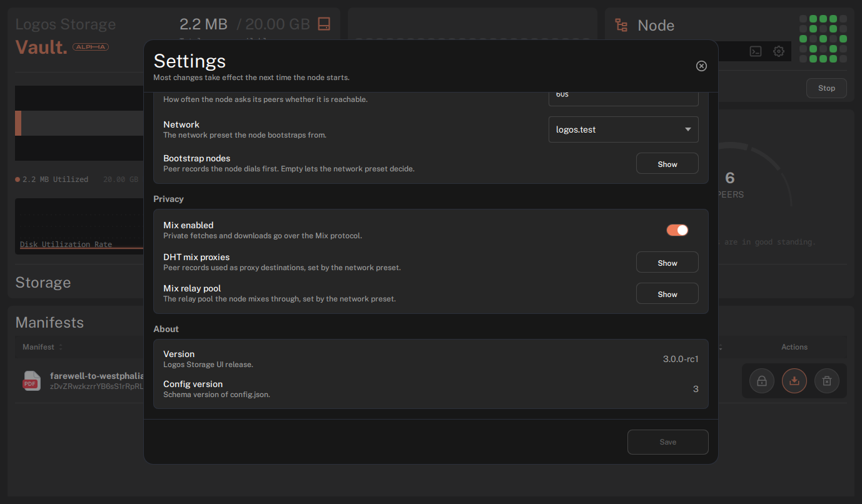The image size is (862, 504).
Task: Open the node terminal console icon
Action: pos(756,51)
